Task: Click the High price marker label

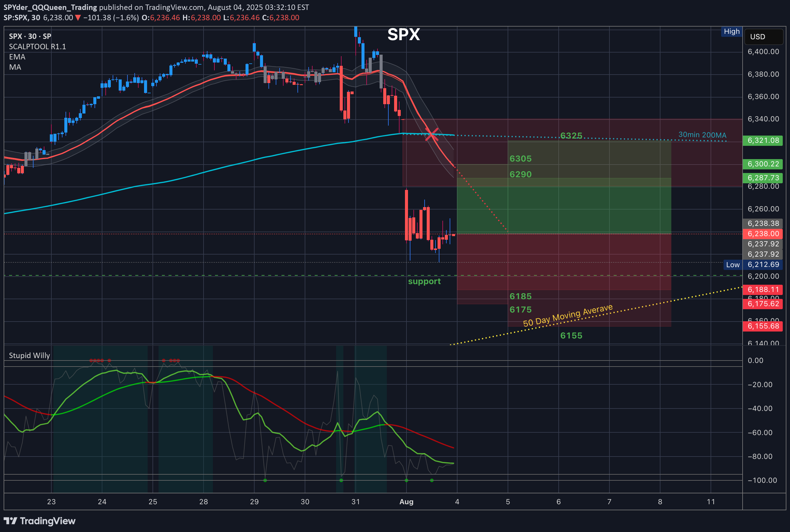Action: point(731,32)
